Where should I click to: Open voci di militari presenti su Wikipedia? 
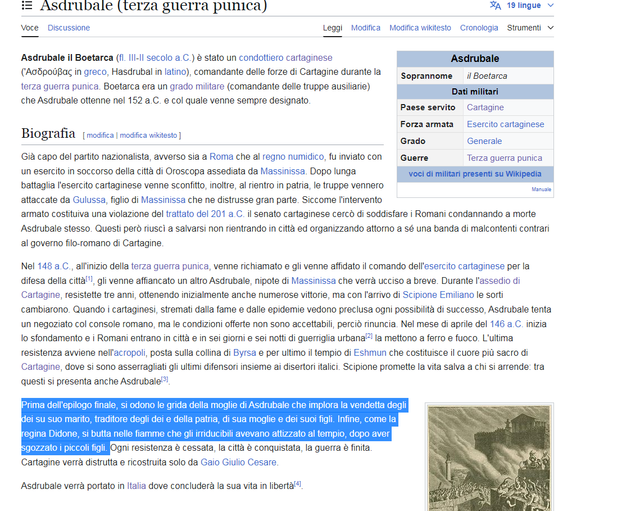[475, 174]
